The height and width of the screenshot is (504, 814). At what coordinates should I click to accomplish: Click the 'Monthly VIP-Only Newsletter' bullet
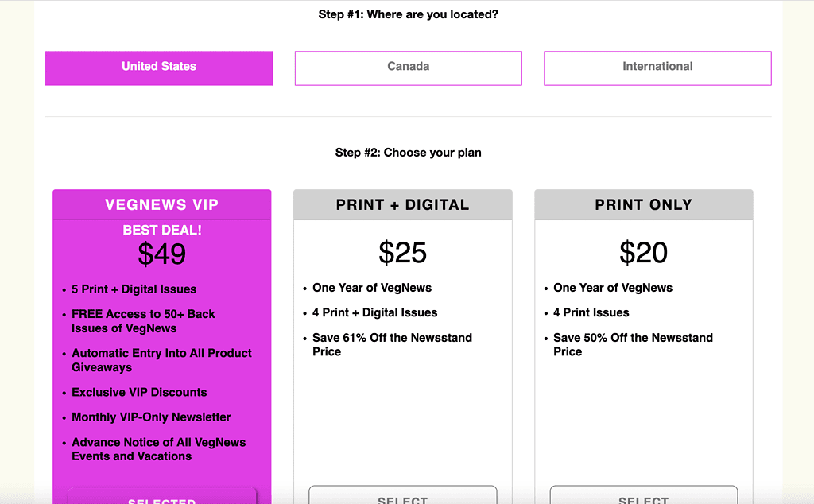click(151, 417)
